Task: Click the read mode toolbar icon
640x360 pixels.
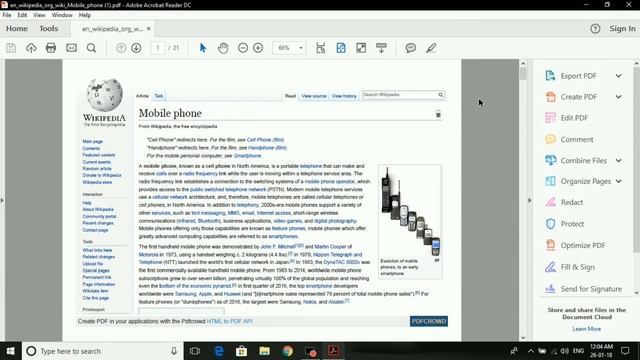Action: coord(381,48)
